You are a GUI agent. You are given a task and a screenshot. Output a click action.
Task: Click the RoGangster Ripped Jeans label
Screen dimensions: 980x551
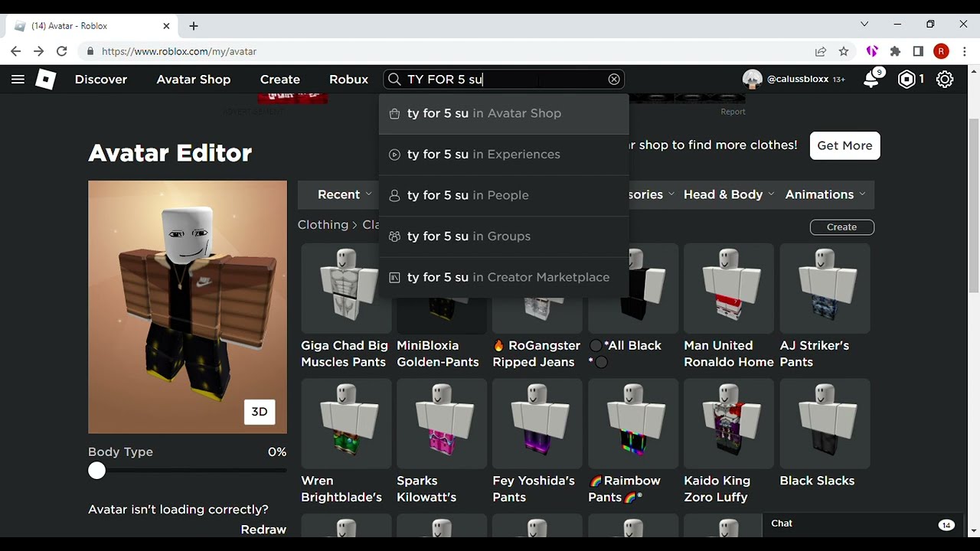click(x=537, y=354)
